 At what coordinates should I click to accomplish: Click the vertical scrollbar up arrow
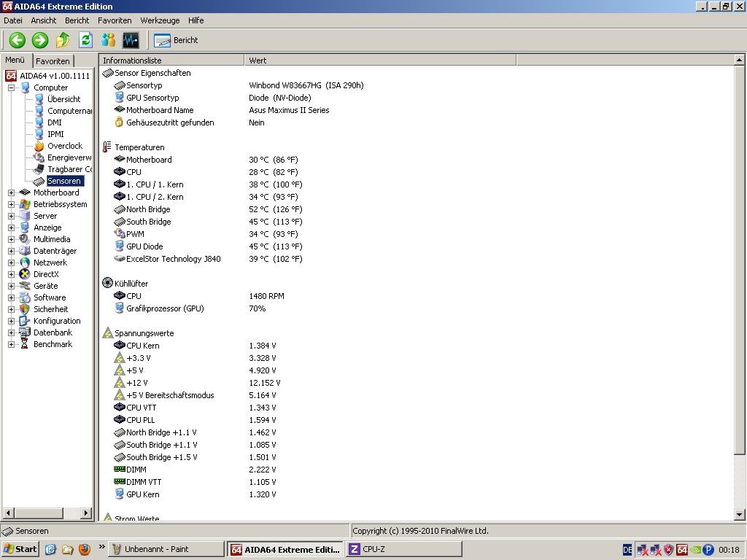click(x=739, y=60)
